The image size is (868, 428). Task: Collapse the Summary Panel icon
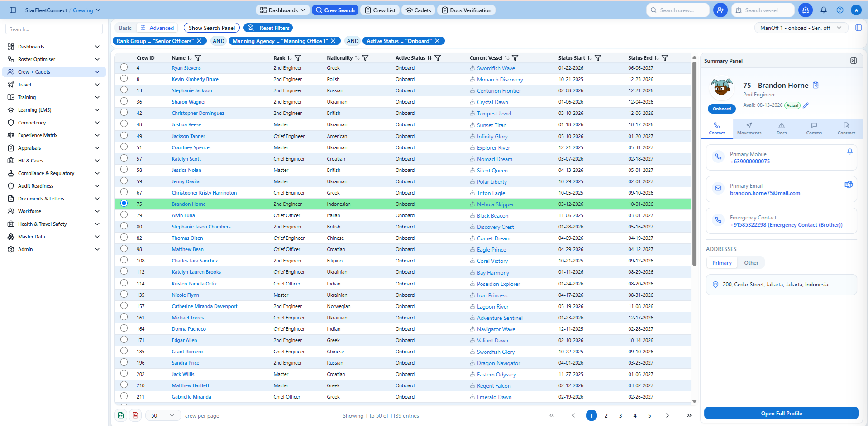[854, 61]
